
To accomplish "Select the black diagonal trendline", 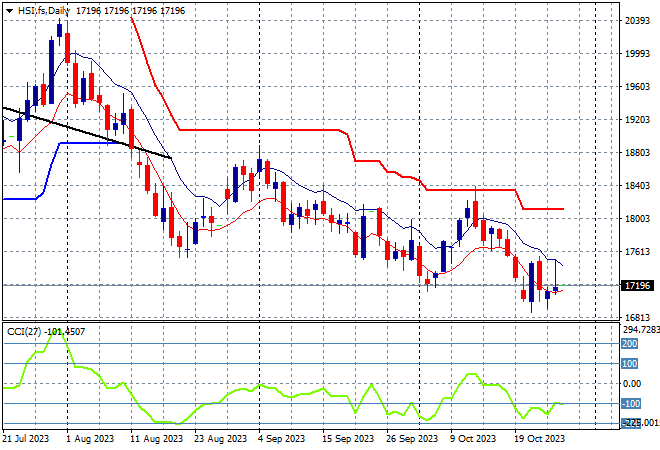I will (x=87, y=133).
